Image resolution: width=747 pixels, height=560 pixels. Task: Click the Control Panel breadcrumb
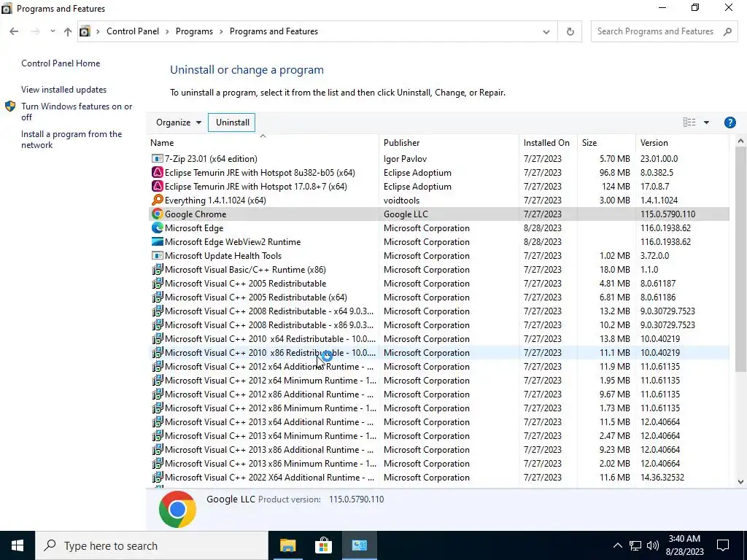[133, 31]
